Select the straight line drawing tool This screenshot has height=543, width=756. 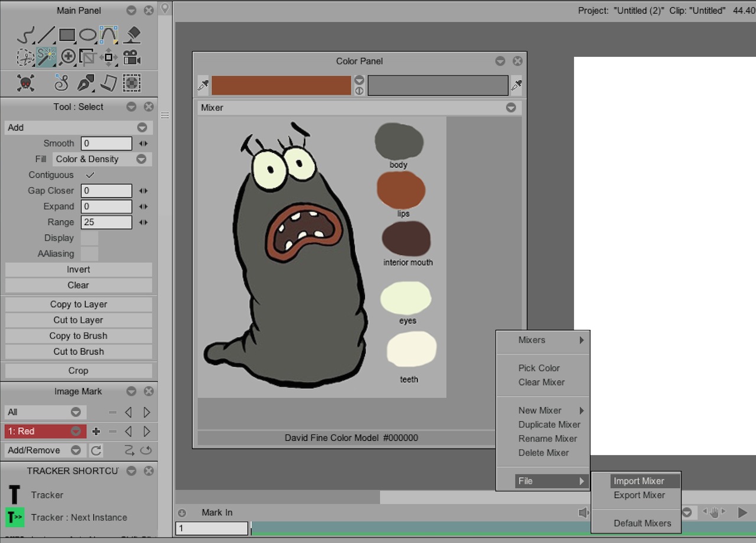46,35
